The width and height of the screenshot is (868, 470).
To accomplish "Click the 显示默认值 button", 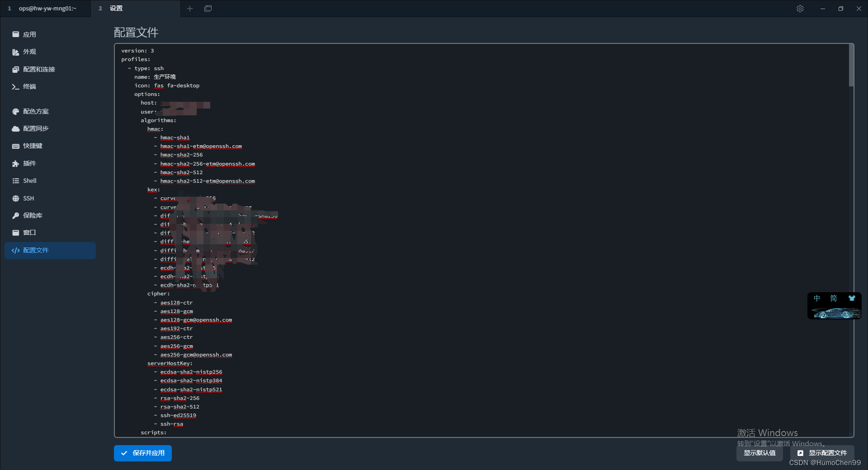I will [x=759, y=453].
